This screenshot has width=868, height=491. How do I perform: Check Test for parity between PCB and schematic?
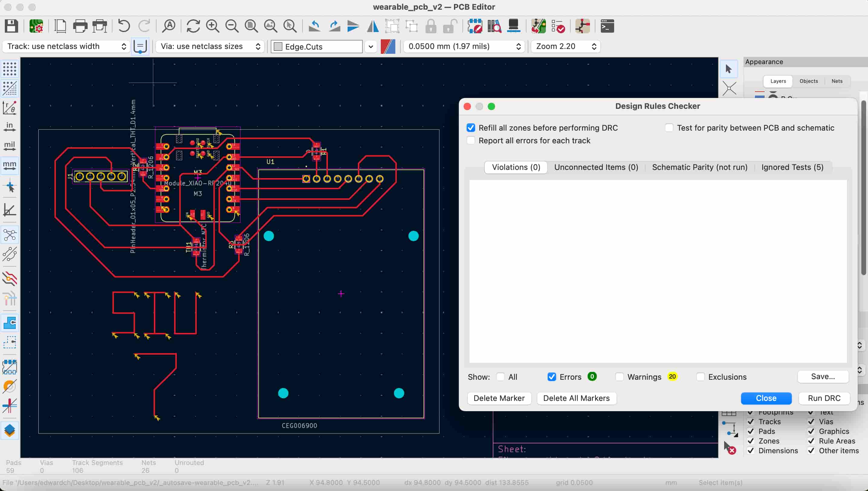[x=669, y=128]
